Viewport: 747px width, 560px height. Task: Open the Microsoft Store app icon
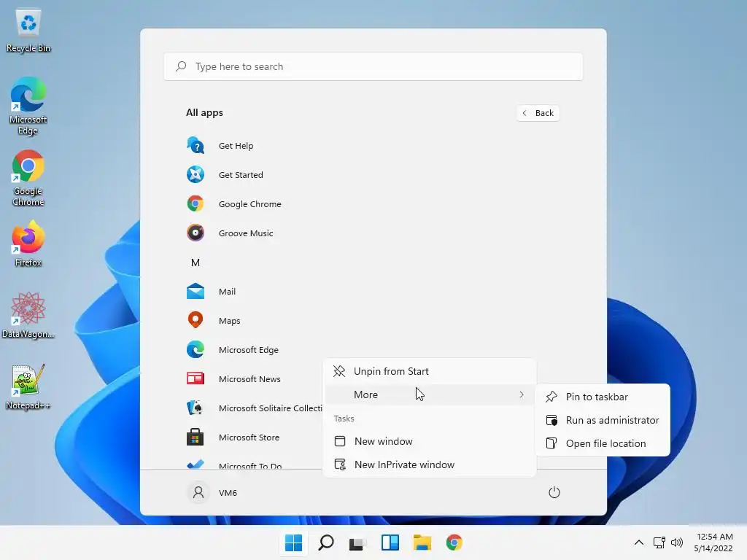tap(196, 437)
